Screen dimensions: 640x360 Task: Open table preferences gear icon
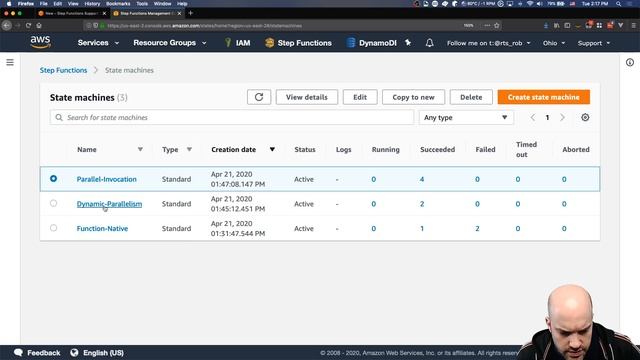point(585,118)
